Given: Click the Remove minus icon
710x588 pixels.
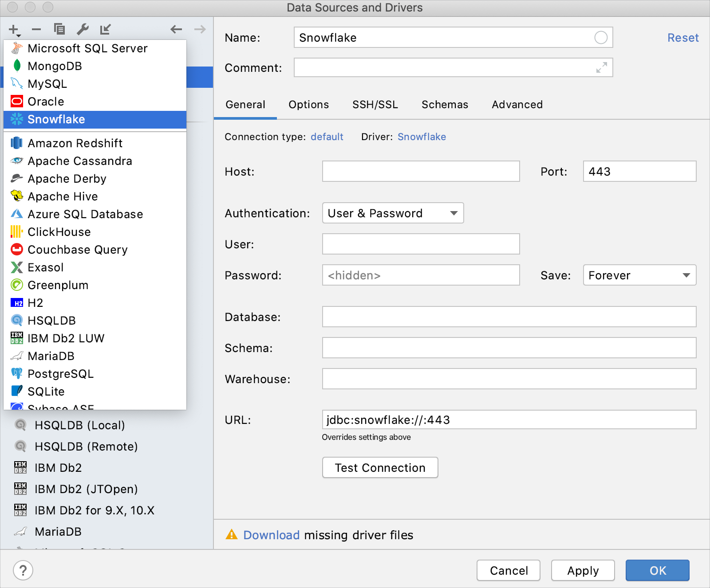Looking at the screenshot, I should (x=36, y=30).
